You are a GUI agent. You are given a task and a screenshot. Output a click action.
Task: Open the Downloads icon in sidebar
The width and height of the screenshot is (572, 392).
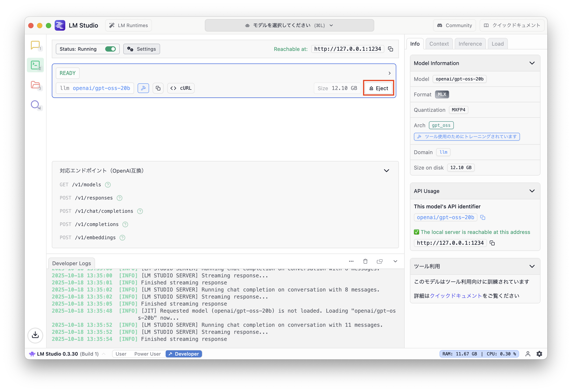point(35,335)
